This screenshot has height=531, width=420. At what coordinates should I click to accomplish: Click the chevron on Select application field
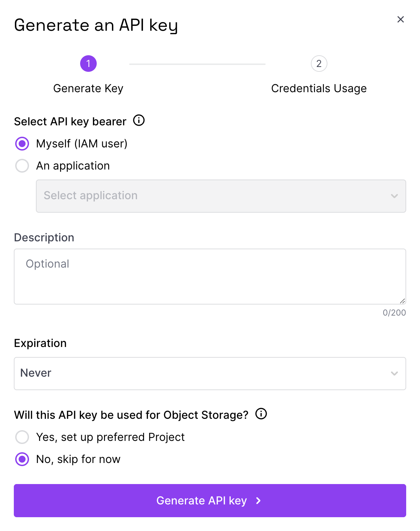[x=394, y=196]
